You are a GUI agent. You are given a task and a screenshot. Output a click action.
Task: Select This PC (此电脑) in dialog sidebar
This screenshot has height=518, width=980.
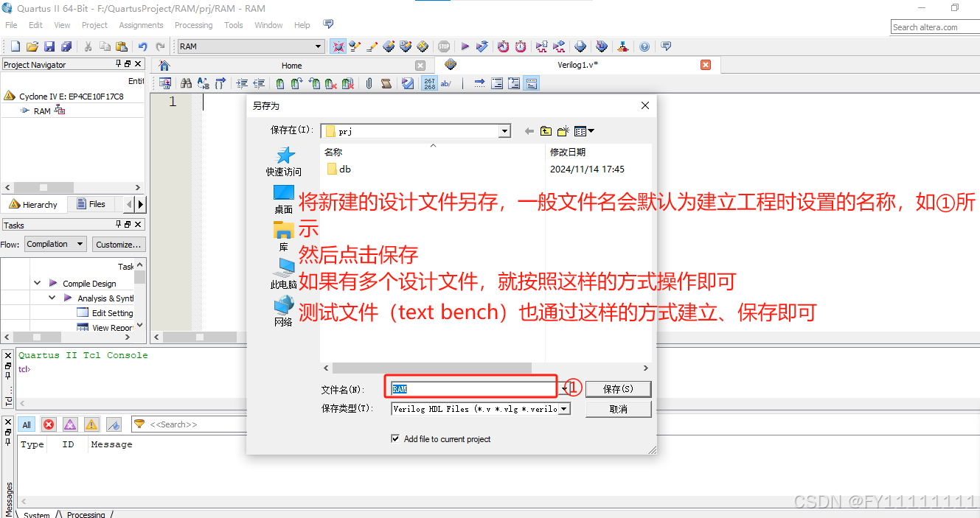tap(284, 273)
